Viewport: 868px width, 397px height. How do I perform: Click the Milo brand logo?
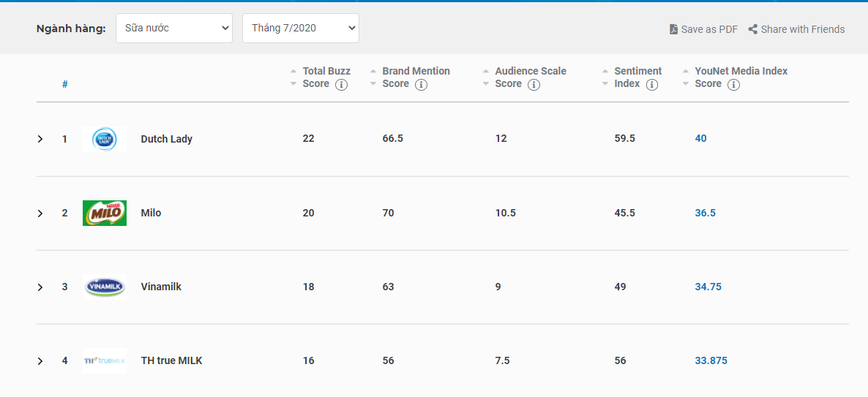(x=105, y=213)
